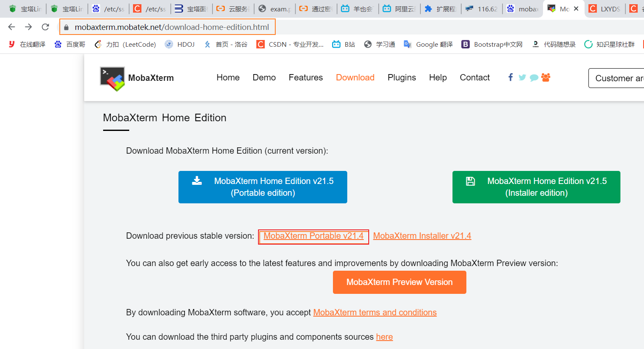The image size is (644, 349).
Task: Open the Bootstrap中文网 bookmark
Action: coord(492,44)
